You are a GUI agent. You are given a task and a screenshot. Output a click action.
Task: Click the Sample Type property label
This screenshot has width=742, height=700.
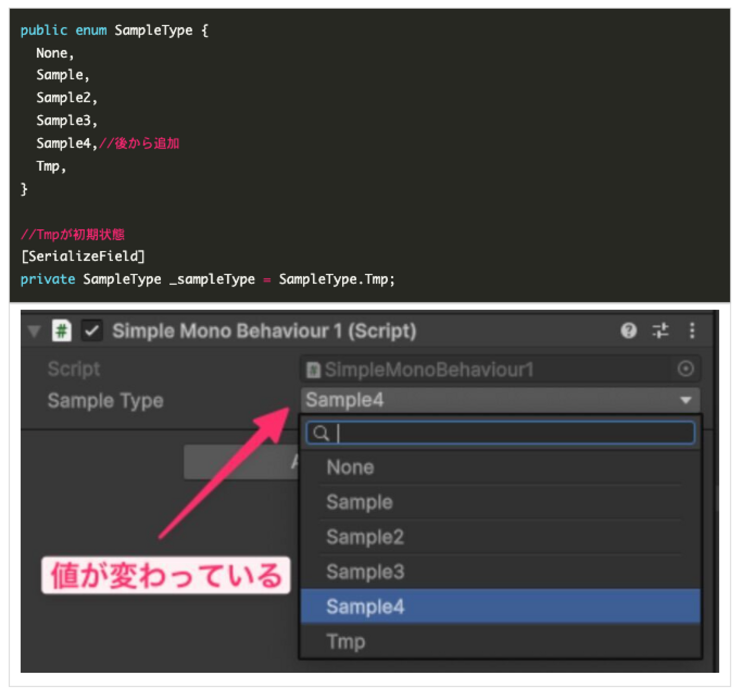pyautogui.click(x=106, y=401)
